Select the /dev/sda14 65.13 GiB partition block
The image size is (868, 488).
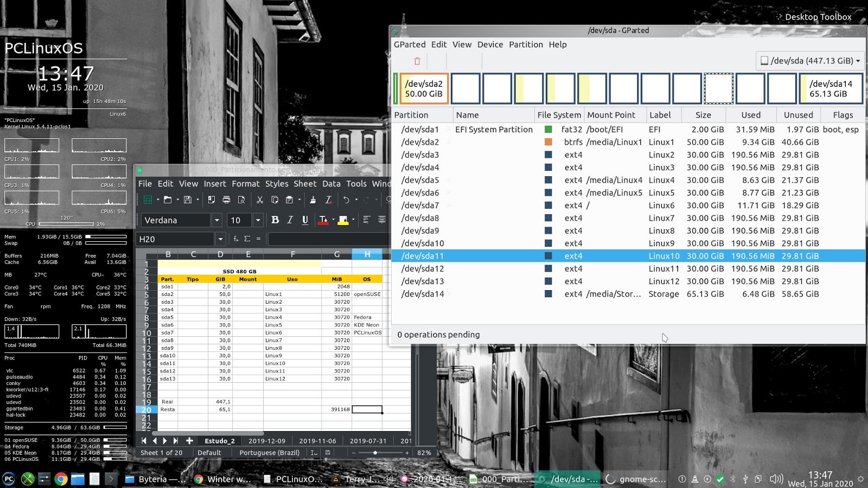pyautogui.click(x=831, y=88)
